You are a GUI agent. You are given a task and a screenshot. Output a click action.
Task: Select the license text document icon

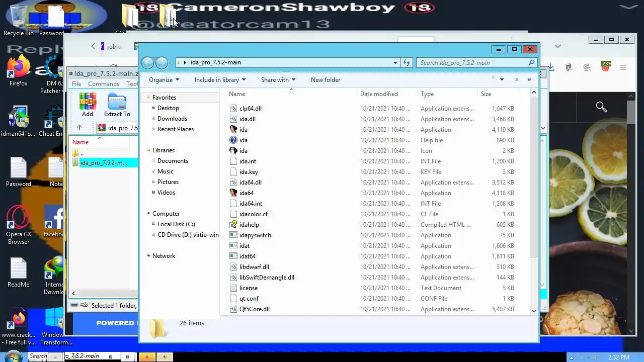coord(233,288)
